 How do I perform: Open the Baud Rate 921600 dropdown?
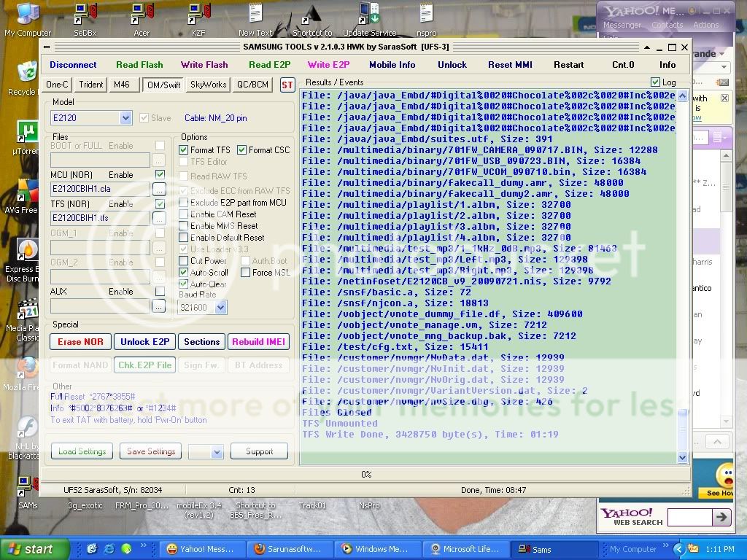[220, 308]
